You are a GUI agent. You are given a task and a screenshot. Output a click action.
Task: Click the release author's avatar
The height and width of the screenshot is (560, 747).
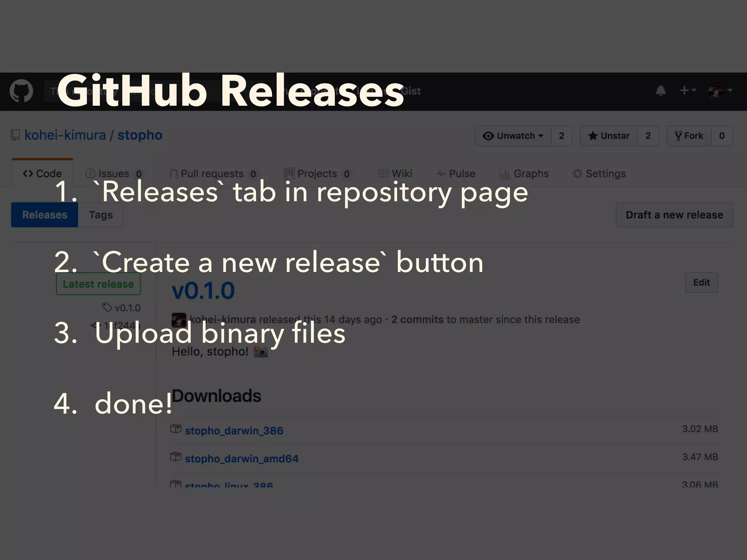click(x=179, y=320)
